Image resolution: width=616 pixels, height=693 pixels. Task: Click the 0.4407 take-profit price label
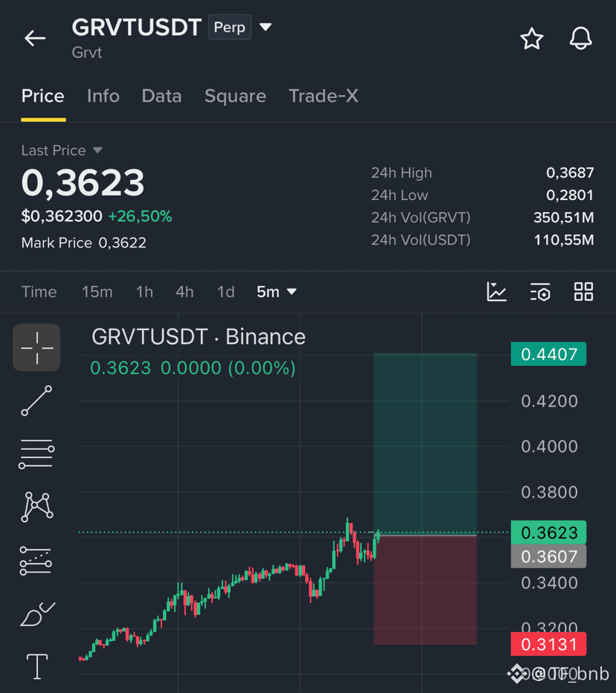coord(548,354)
